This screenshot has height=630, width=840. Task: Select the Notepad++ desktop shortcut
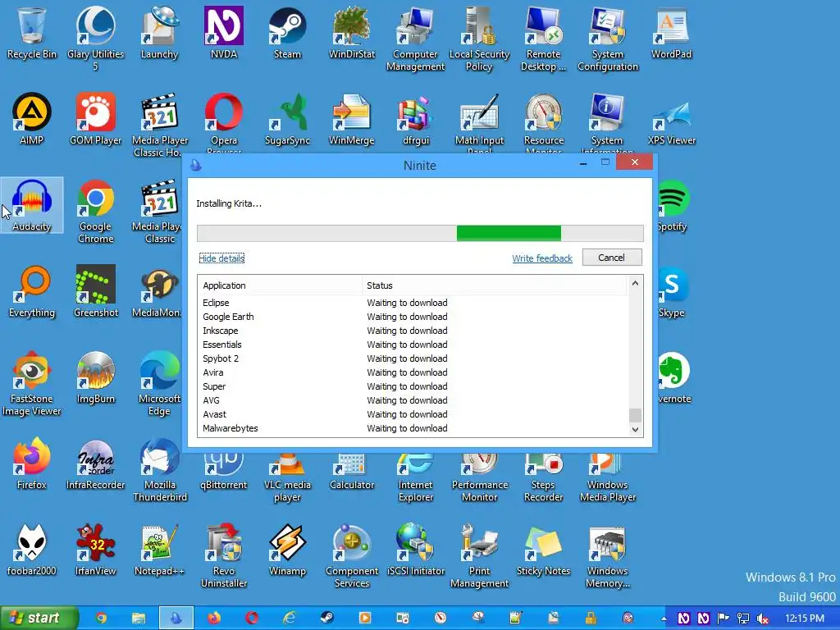tap(159, 550)
